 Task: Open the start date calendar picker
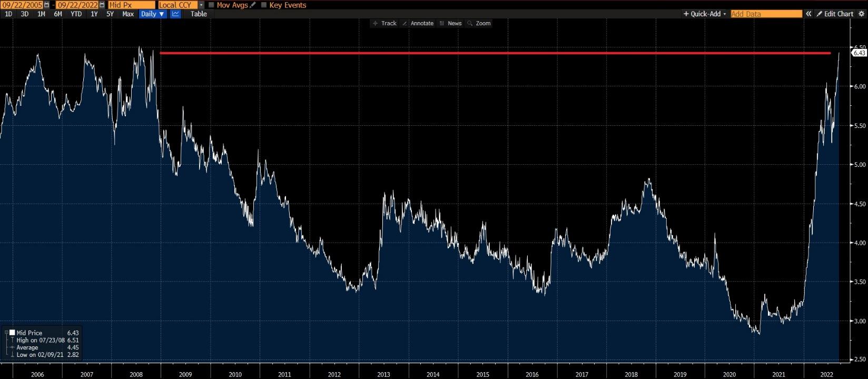tap(47, 5)
